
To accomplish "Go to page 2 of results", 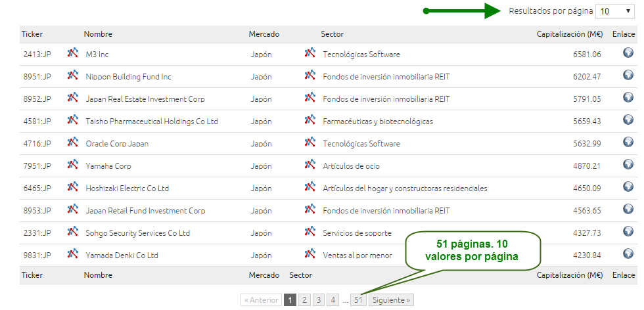I will [304, 300].
